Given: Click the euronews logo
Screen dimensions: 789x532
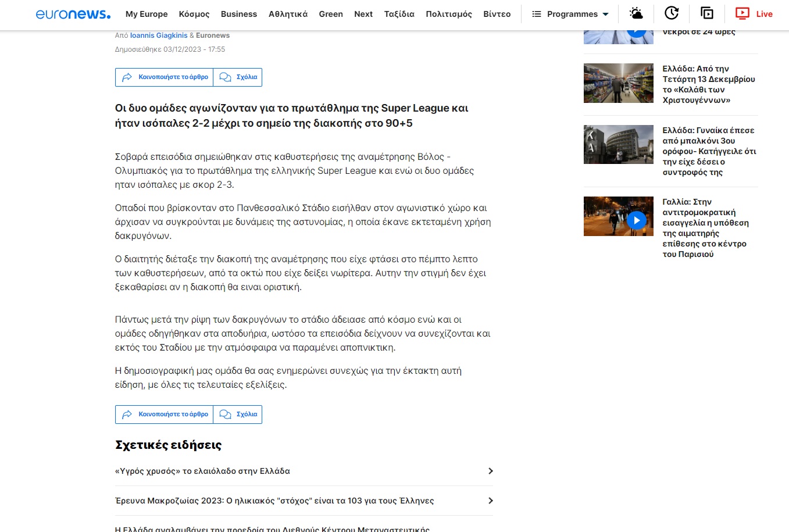Looking at the screenshot, I should (73, 14).
